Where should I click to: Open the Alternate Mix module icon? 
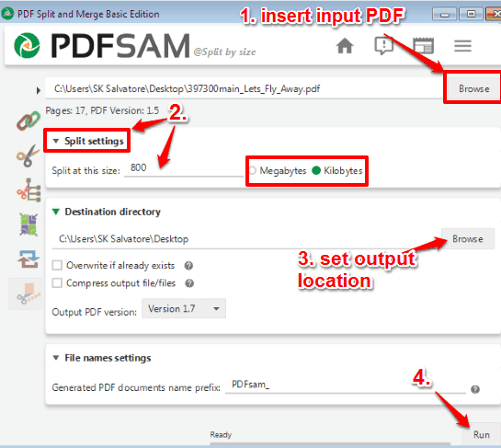28,224
